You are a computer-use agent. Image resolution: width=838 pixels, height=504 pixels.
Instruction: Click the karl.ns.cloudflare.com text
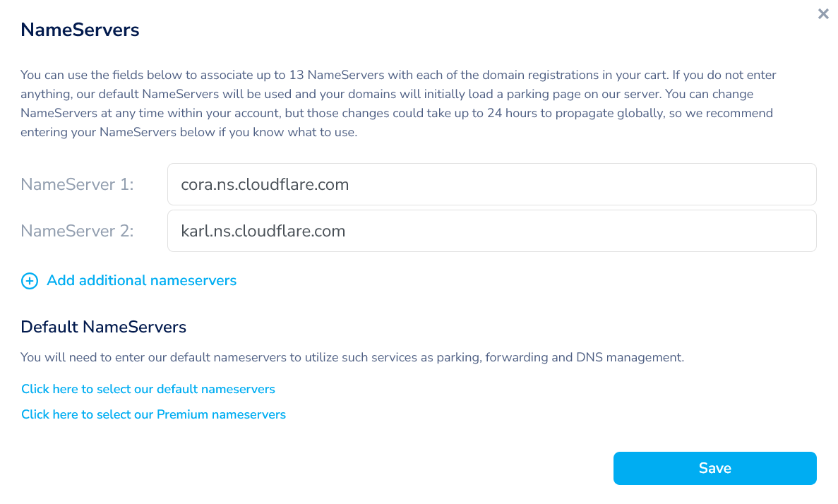[x=263, y=231]
